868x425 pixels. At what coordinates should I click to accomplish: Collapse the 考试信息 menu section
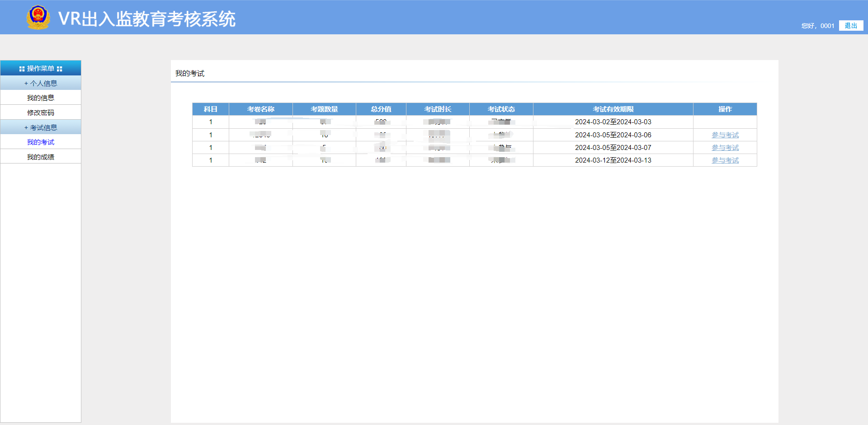tap(41, 127)
